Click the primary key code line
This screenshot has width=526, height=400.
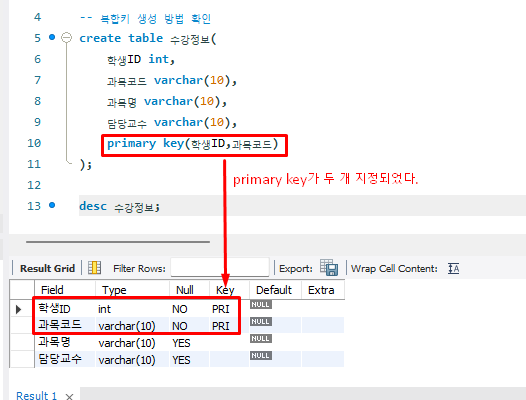pos(193,144)
